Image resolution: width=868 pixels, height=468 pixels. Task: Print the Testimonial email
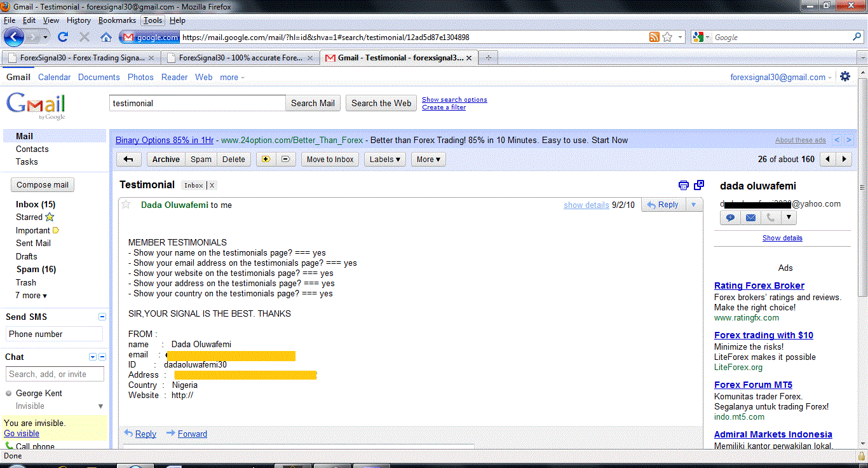684,185
